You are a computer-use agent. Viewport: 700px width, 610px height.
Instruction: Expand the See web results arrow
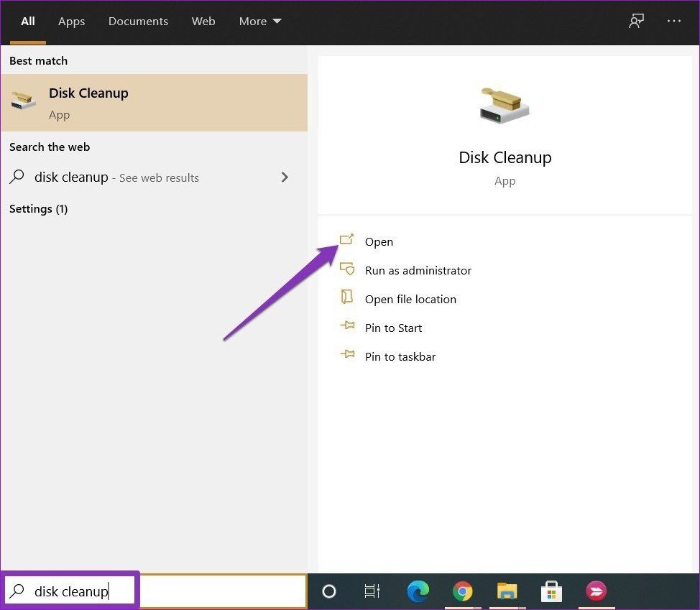pyautogui.click(x=285, y=177)
